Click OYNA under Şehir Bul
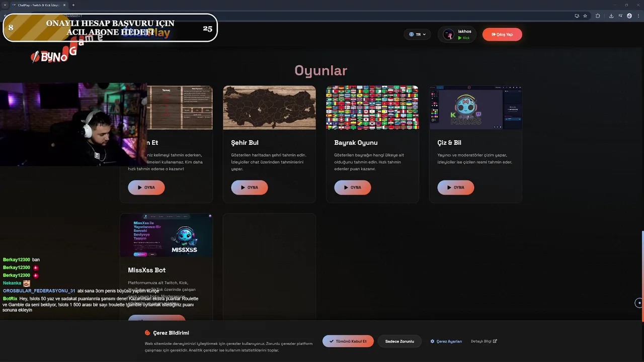Screen dimensions: 644x362 (250, 188)
